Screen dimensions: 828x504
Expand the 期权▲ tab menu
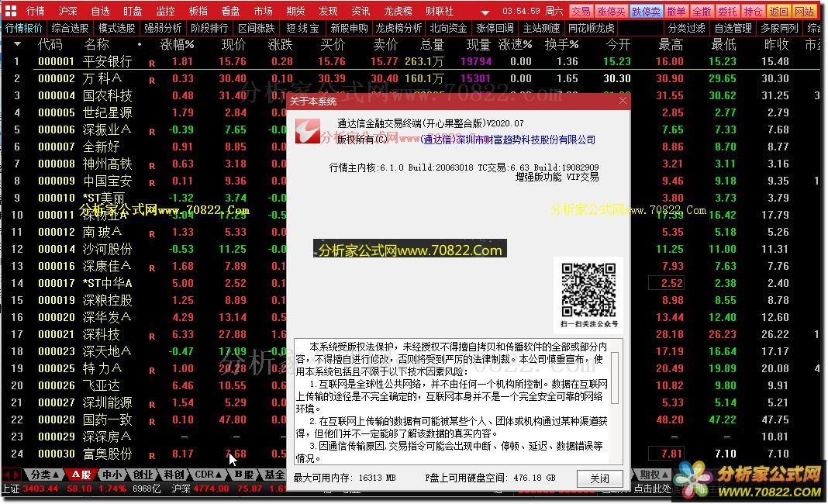pos(654,475)
